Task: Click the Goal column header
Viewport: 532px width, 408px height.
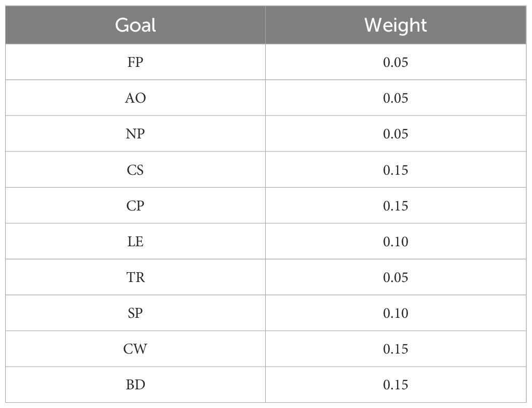Action: pyautogui.click(x=135, y=25)
